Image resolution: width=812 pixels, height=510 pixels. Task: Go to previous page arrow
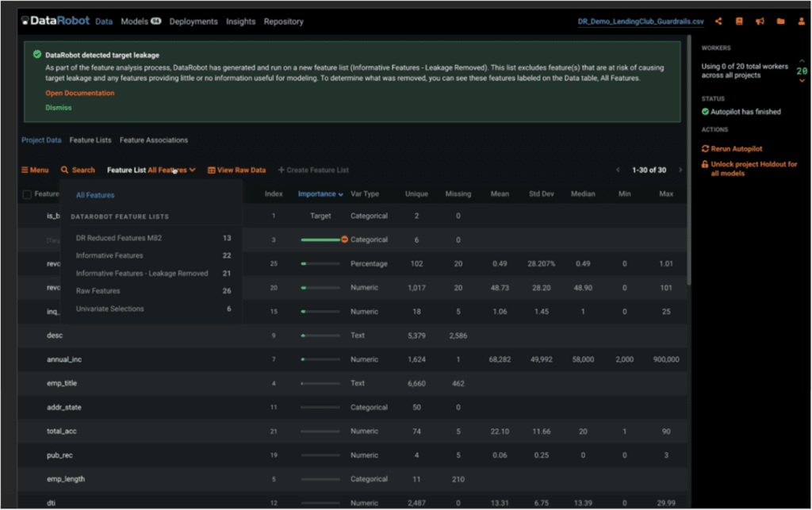click(x=618, y=170)
